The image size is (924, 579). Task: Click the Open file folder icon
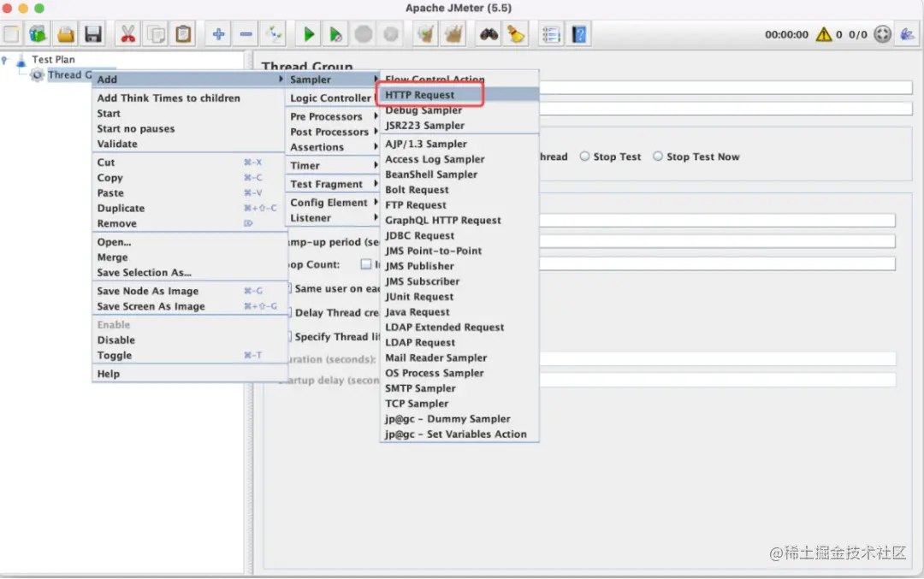click(65, 34)
